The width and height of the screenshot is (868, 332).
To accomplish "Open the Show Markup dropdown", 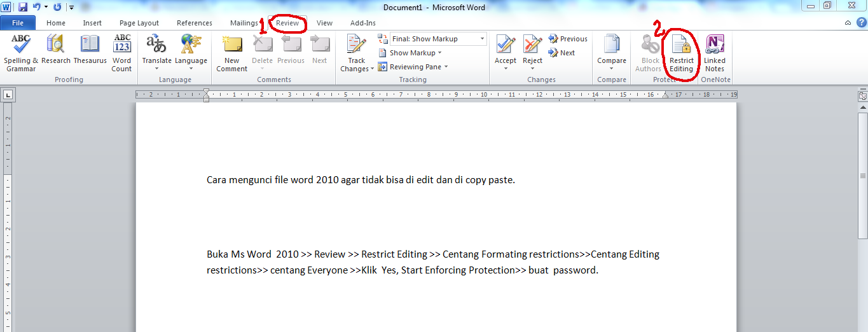I will [410, 53].
